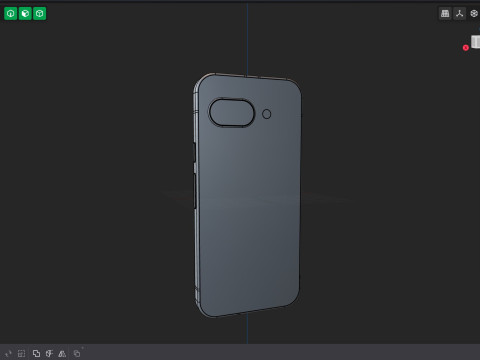Click the dimmed arrows icon in bottom toolbar
This screenshot has width=480, height=360.
[8, 353]
